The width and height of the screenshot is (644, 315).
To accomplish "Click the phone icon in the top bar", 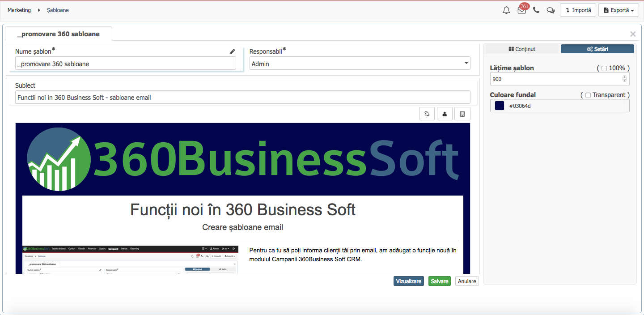I will pos(536,10).
